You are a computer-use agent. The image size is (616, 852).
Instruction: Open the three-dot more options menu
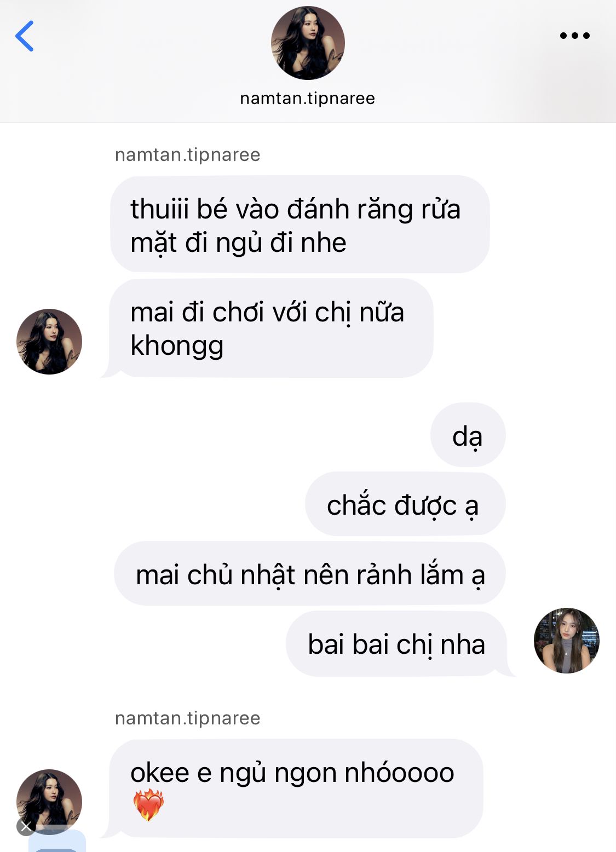(574, 36)
